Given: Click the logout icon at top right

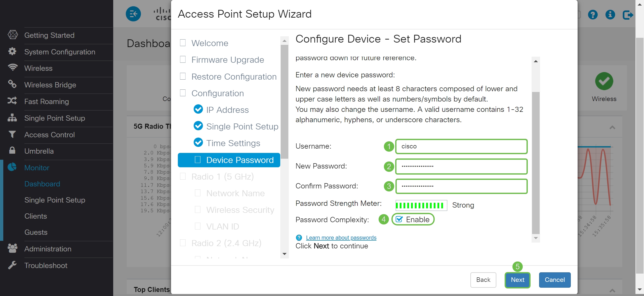Looking at the screenshot, I should [628, 15].
